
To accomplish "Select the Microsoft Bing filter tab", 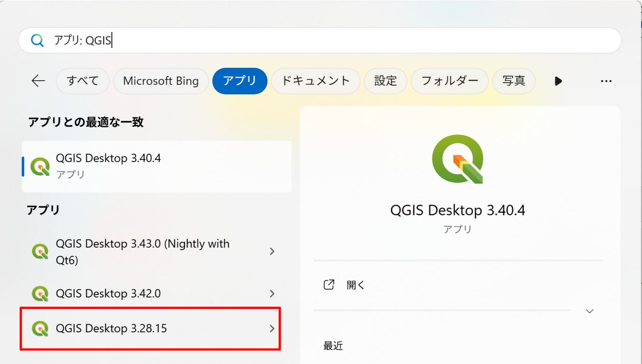I will (161, 81).
